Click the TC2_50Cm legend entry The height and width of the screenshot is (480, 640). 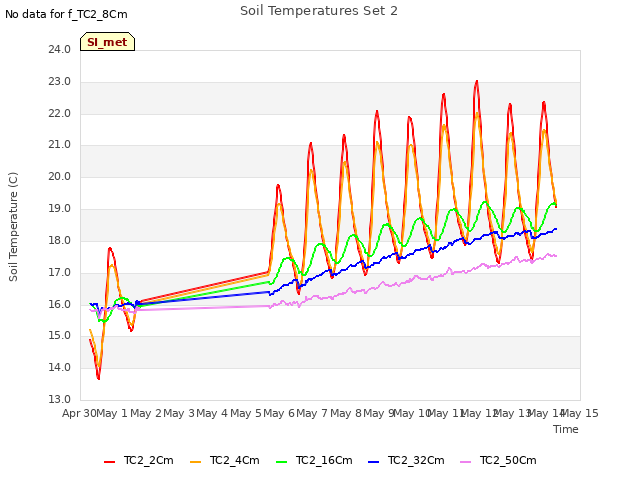coord(498,460)
